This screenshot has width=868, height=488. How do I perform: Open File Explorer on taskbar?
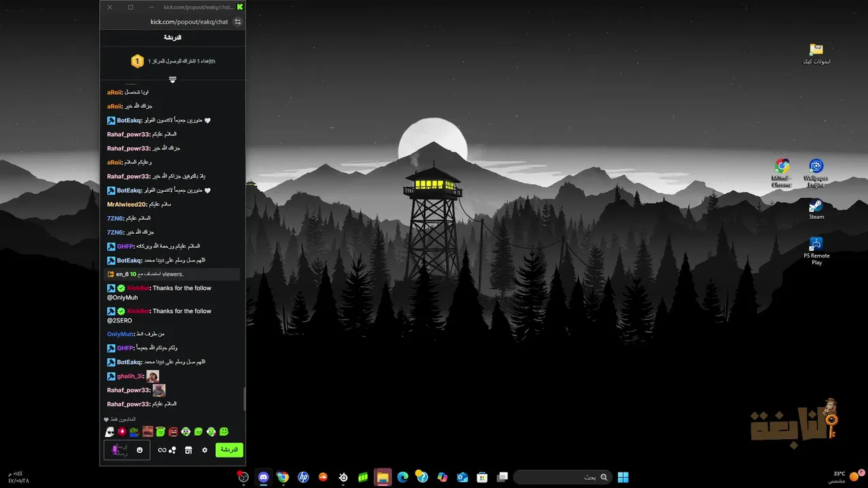tap(382, 477)
